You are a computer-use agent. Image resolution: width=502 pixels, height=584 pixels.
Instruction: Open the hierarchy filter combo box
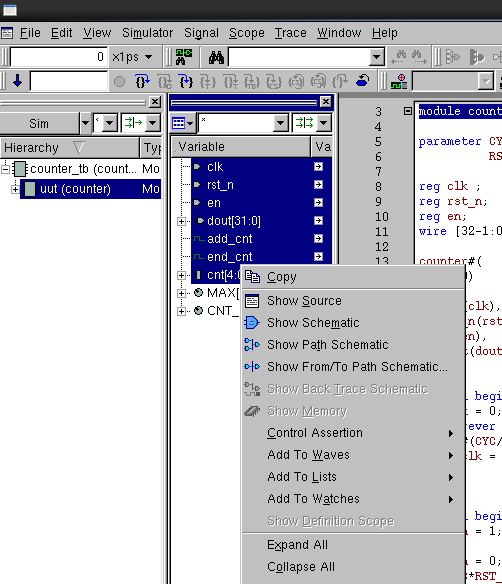[x=110, y=123]
